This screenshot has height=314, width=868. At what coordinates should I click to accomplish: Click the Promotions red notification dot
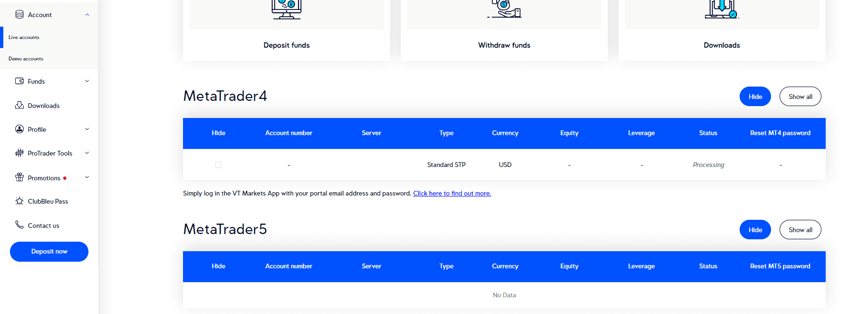click(x=65, y=178)
